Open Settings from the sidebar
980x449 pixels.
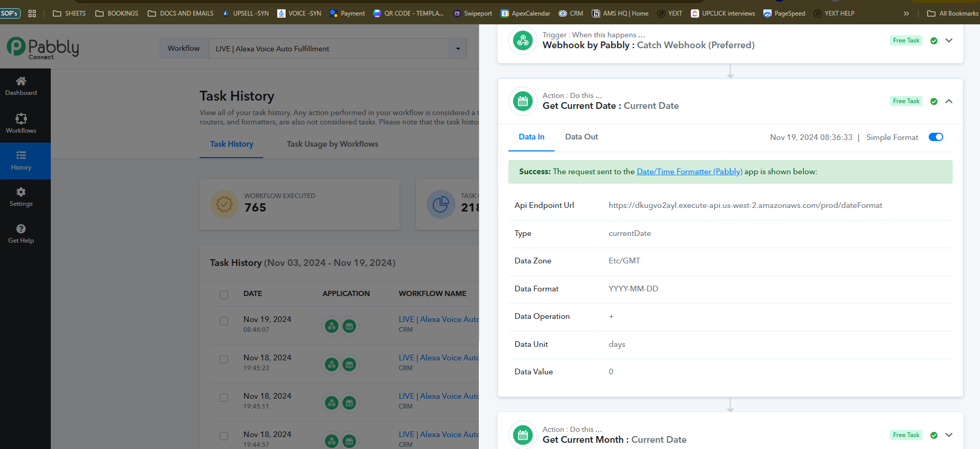[21, 197]
